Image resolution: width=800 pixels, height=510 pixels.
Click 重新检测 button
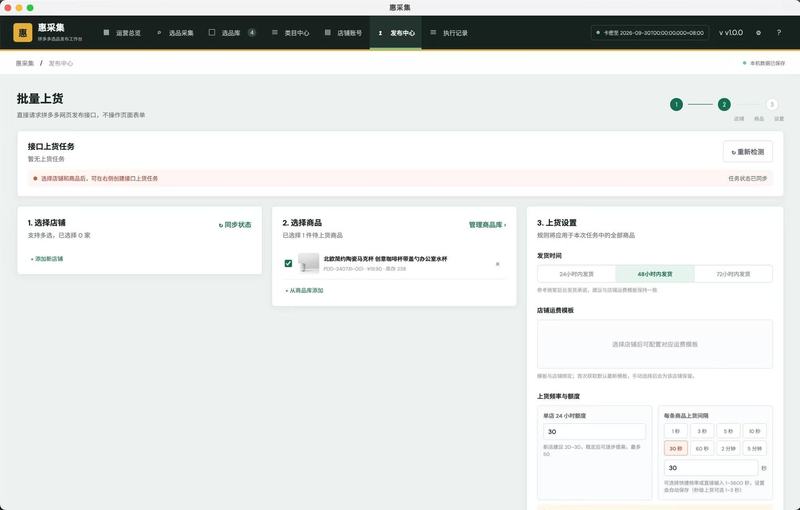click(x=747, y=151)
